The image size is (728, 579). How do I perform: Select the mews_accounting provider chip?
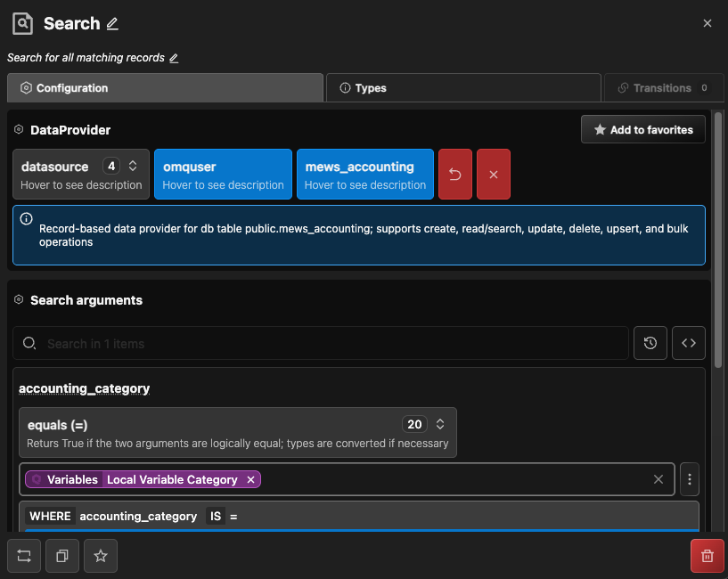(364, 174)
